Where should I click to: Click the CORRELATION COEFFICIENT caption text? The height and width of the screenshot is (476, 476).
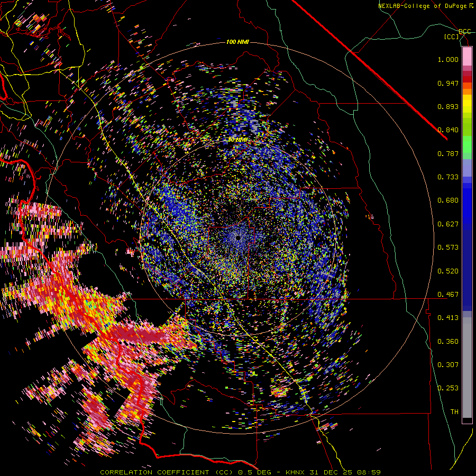pos(155,472)
